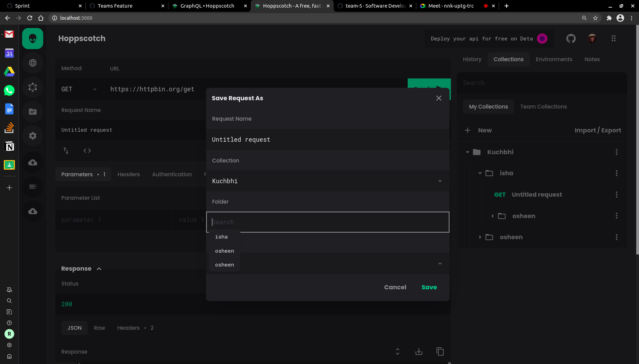Reload the page in browser

click(x=30, y=18)
